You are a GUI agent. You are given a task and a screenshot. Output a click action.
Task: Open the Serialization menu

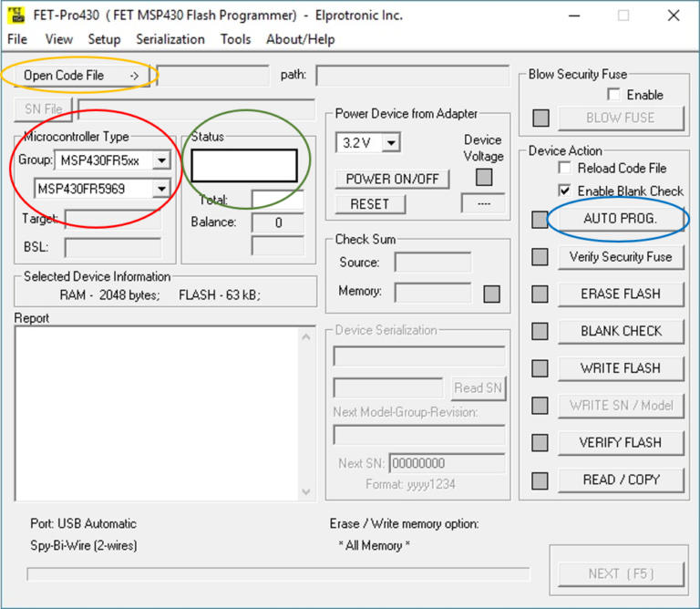[170, 39]
